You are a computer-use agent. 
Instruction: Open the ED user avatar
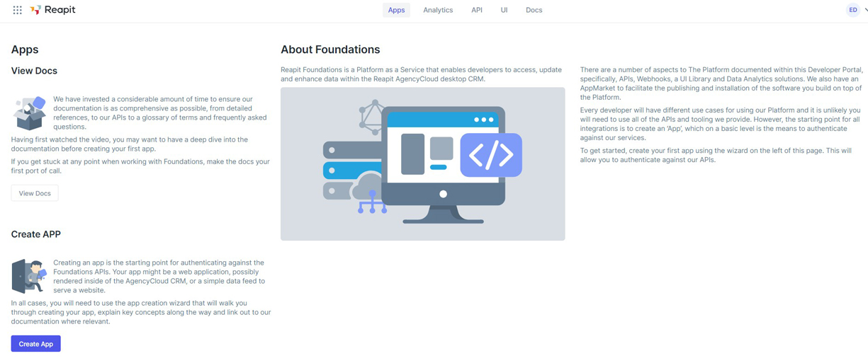click(852, 10)
